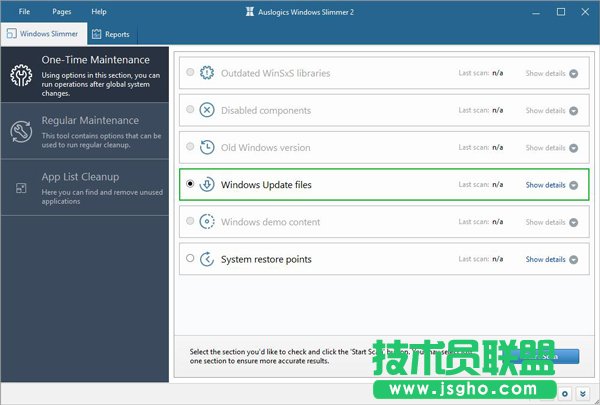Click the 'System restore points' label

pos(266,259)
